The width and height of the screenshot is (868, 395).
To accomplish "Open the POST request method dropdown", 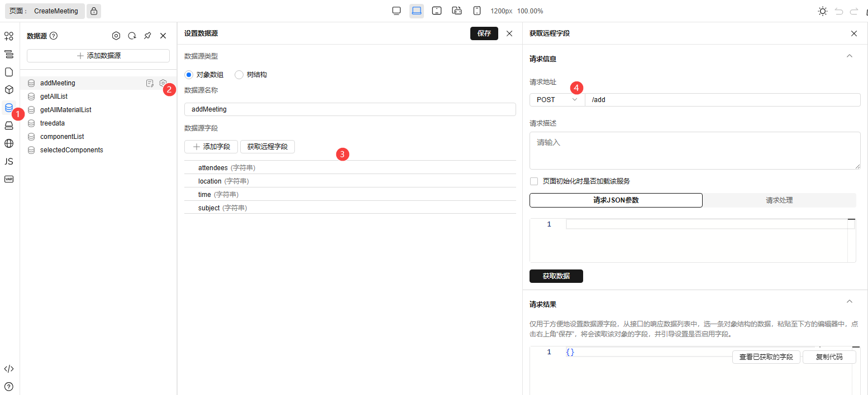I will point(556,100).
